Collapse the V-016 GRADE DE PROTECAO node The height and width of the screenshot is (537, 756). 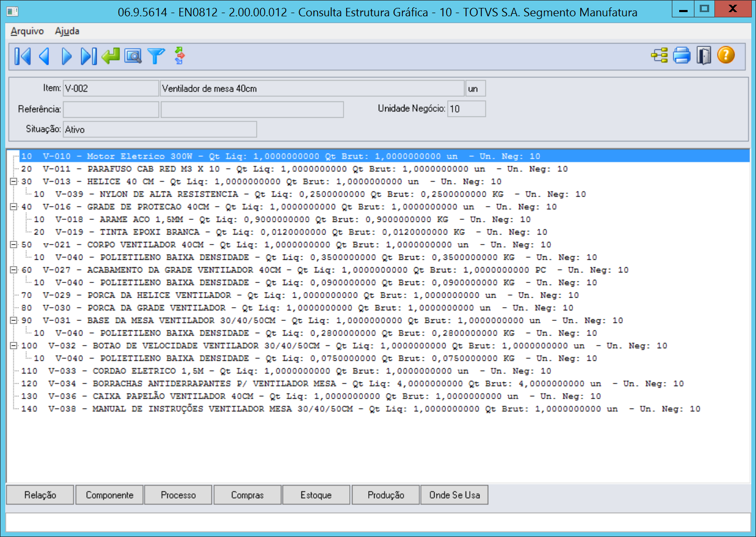pyautogui.click(x=14, y=207)
